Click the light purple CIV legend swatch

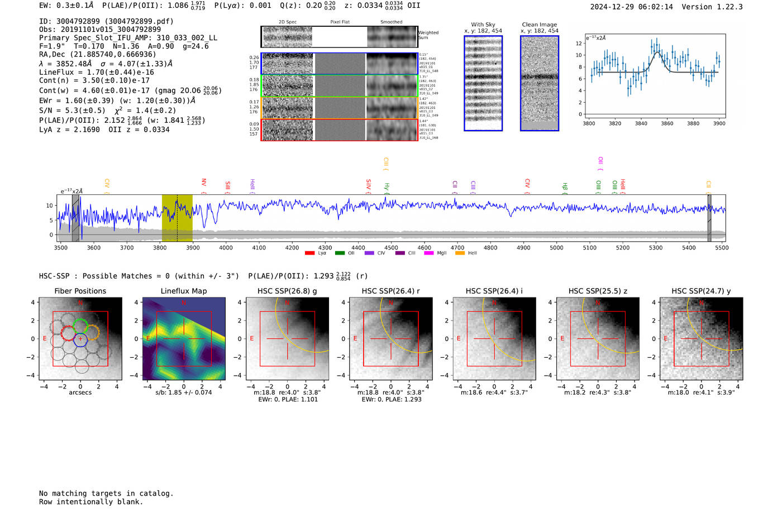tap(369, 253)
